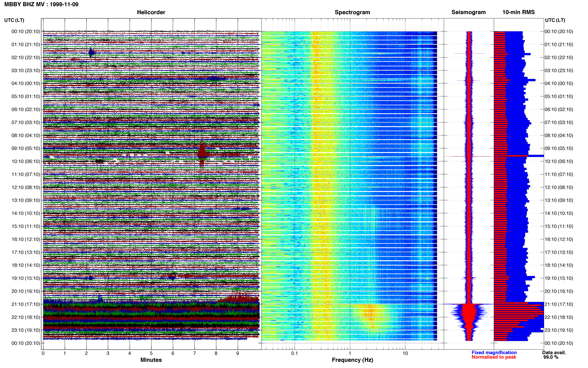The width and height of the screenshot is (588, 368).
Task: Click the left time label '04:10 (00:10)'
Action: (26, 83)
